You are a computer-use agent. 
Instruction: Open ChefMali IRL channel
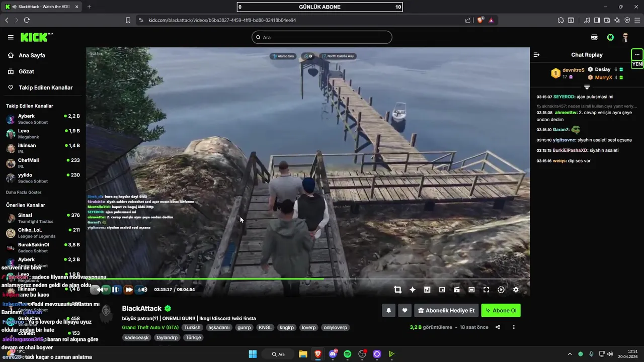tap(43, 163)
